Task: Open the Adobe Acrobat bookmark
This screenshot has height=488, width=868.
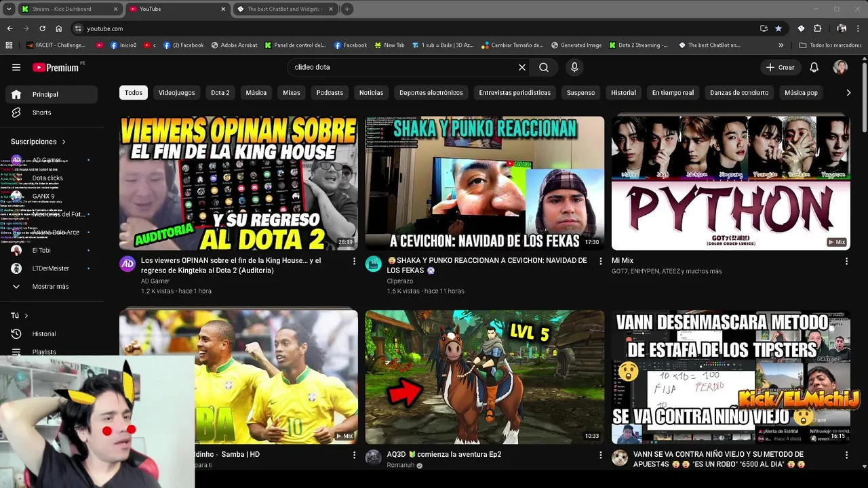Action: click(235, 45)
